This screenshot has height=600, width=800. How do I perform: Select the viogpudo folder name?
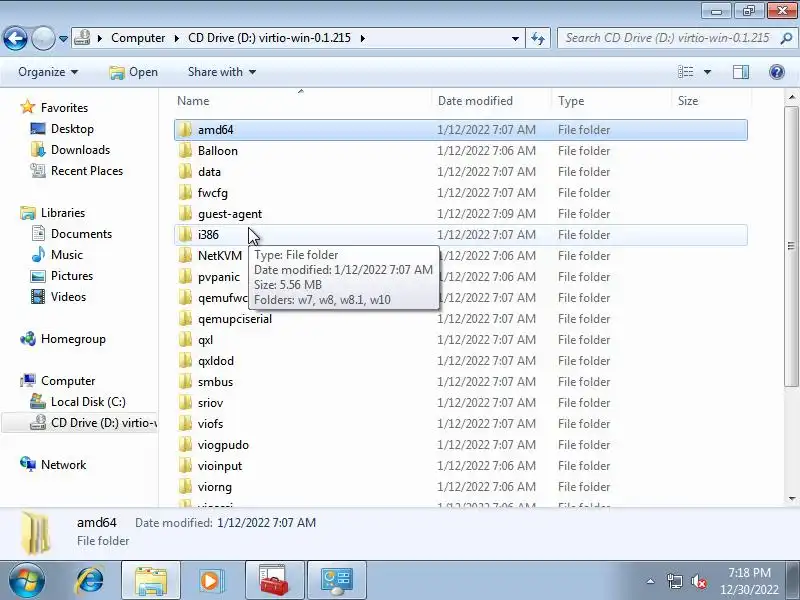click(x=223, y=445)
